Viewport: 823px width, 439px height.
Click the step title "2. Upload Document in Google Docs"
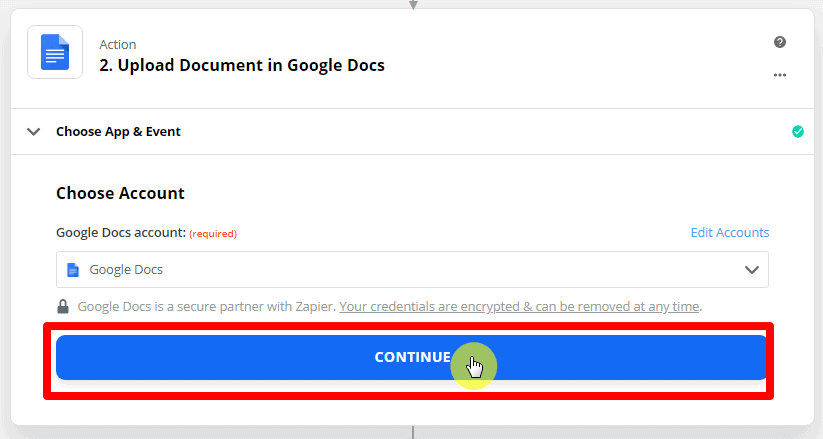tap(242, 66)
